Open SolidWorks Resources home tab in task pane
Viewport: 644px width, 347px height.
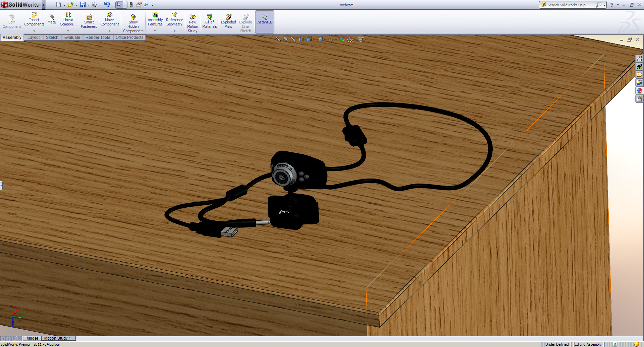click(639, 59)
